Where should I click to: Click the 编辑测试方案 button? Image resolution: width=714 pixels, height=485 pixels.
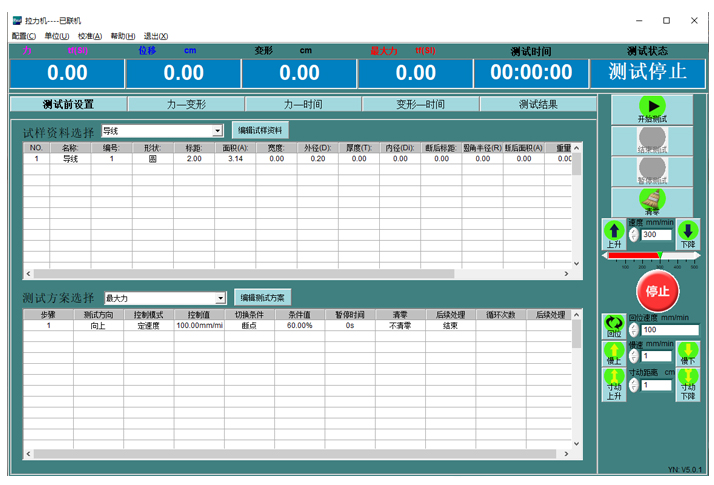pyautogui.click(x=263, y=297)
